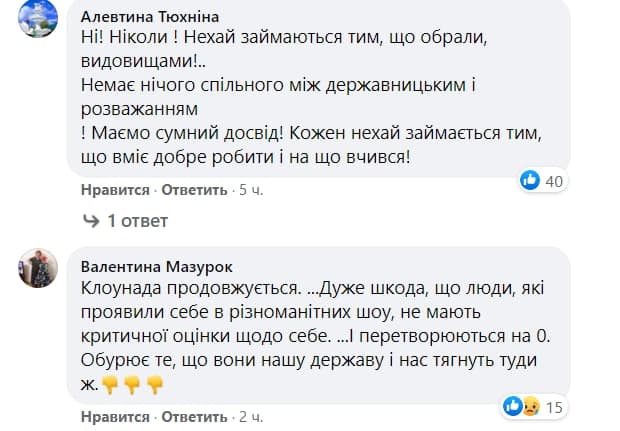Like Валентина Мазурок's comment with Нравится
This screenshot has width=620, height=431.
(x=114, y=415)
